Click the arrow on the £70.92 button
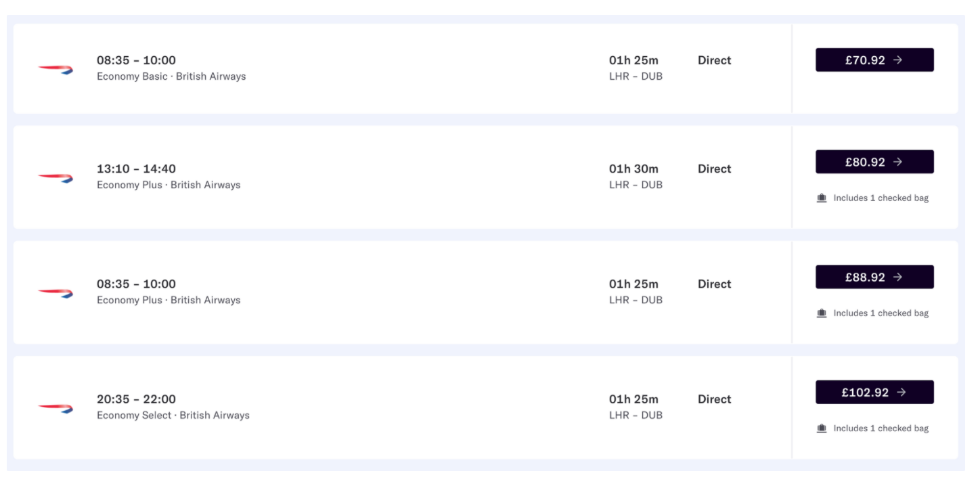The width and height of the screenshot is (980, 486). click(898, 60)
